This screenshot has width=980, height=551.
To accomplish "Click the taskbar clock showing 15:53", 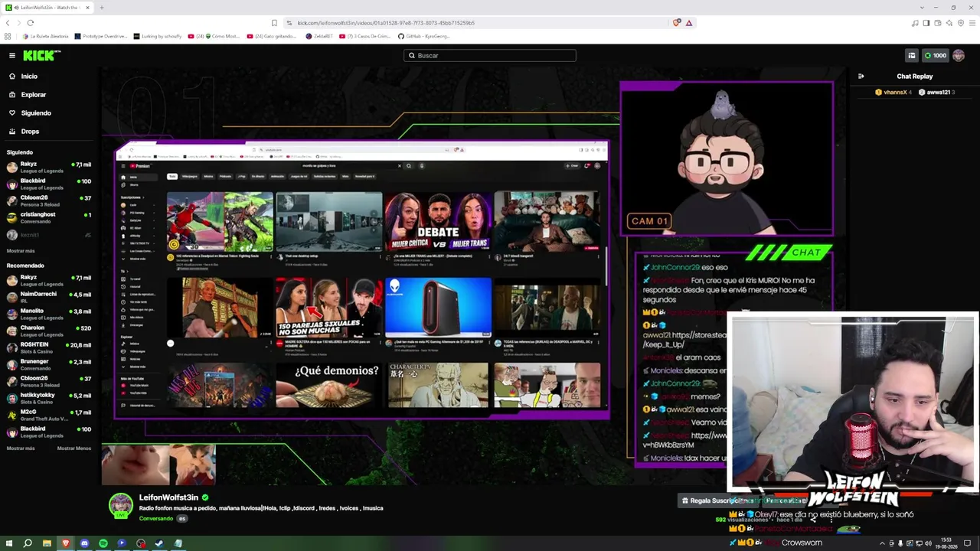I will tap(946, 543).
